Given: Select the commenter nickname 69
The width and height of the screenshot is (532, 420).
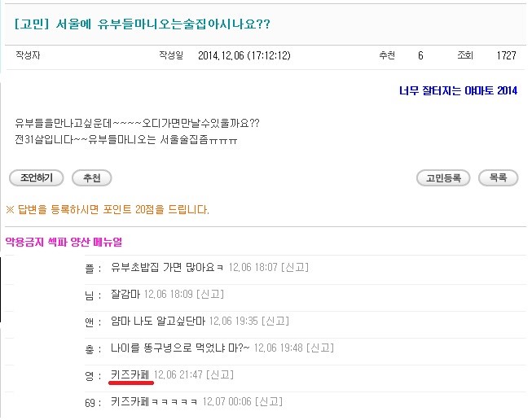Looking at the screenshot, I should 90,402.
